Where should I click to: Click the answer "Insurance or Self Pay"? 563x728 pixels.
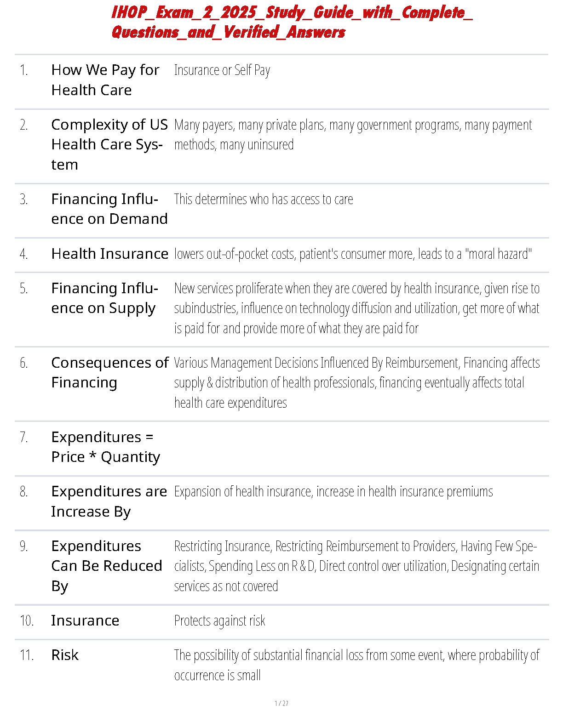click(x=222, y=70)
